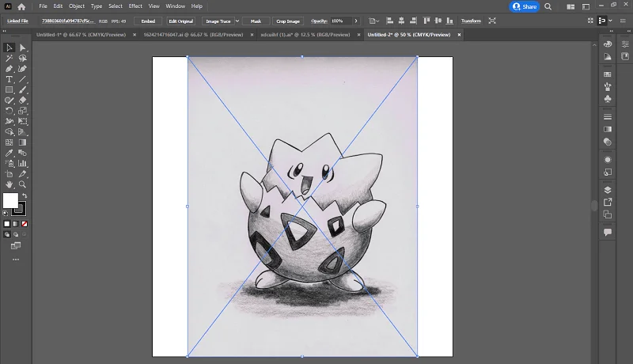Click the Crop Image button

pyautogui.click(x=288, y=21)
